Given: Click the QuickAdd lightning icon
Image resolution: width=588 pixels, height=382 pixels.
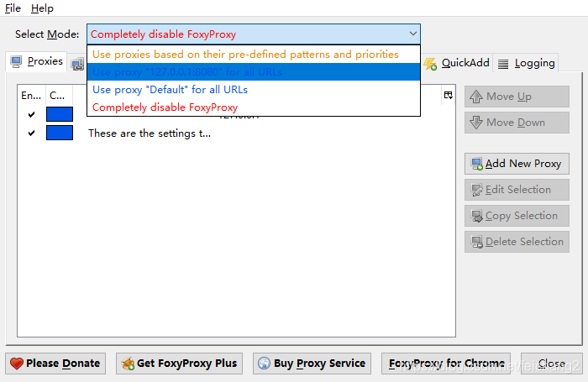Looking at the screenshot, I should 430,64.
